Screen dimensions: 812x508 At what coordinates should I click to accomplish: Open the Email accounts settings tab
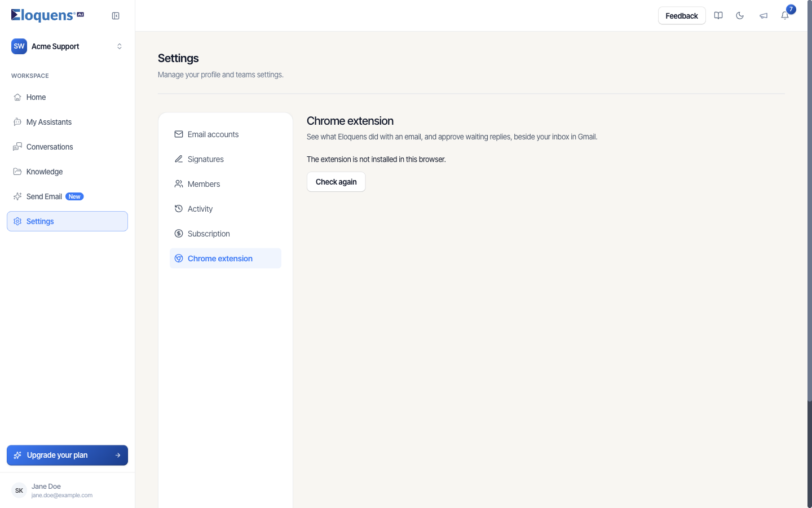point(226,134)
